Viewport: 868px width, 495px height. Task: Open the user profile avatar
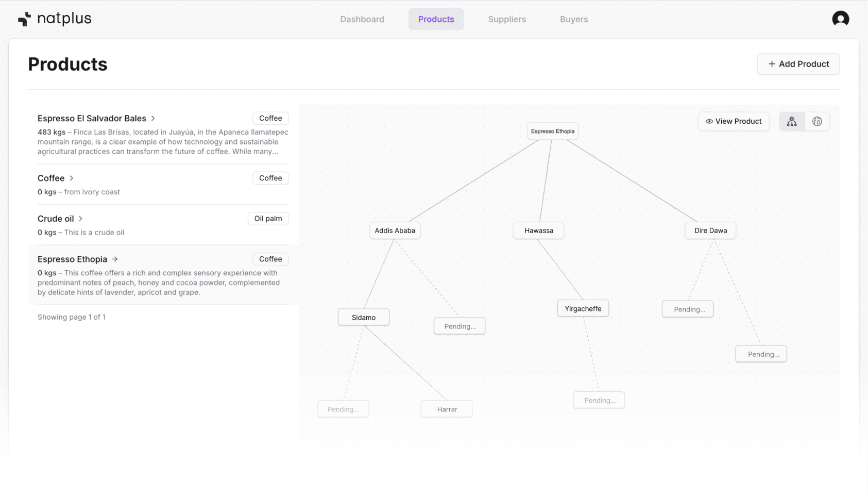(840, 19)
